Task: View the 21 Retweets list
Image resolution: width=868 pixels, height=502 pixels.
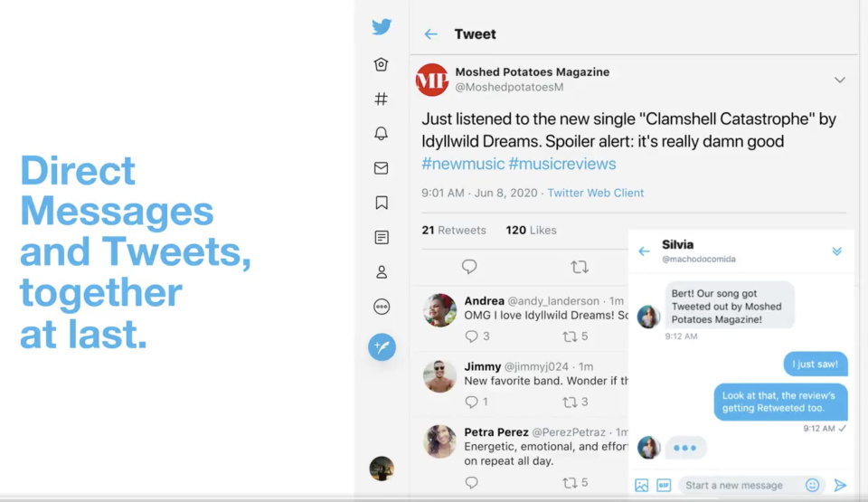Action: [x=454, y=230]
